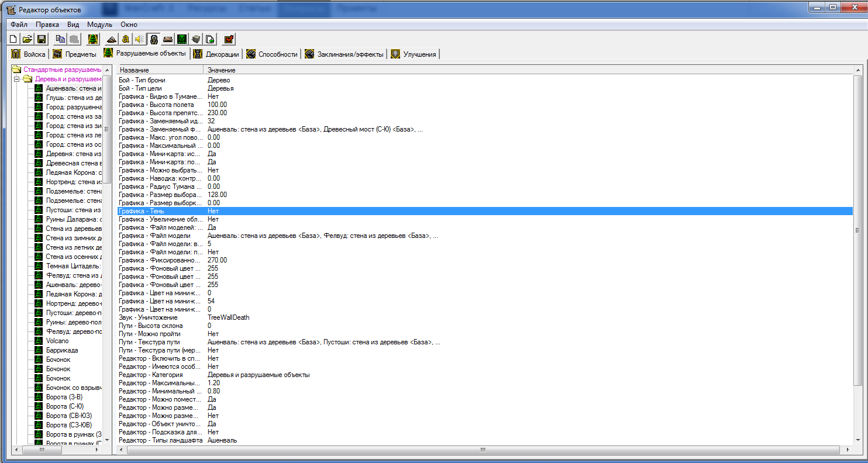Image resolution: width=868 pixels, height=463 pixels.
Task: Open the Окно menu
Action: [129, 25]
